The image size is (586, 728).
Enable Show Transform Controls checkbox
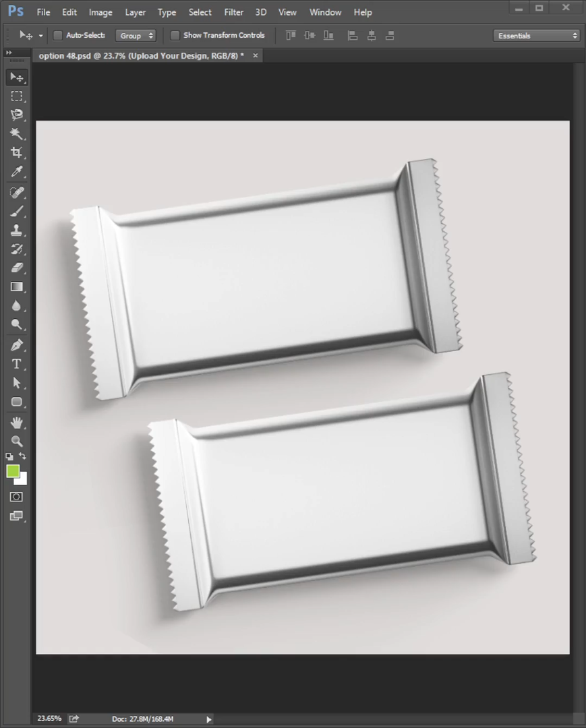coord(175,35)
